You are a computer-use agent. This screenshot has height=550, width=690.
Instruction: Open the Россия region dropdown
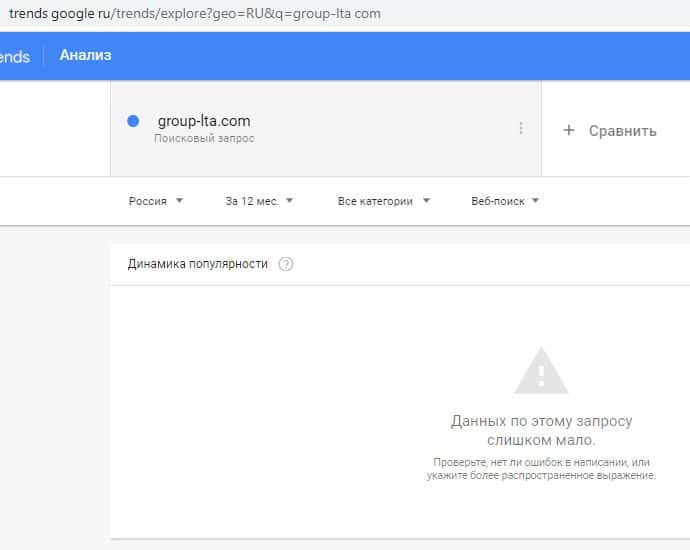(156, 201)
